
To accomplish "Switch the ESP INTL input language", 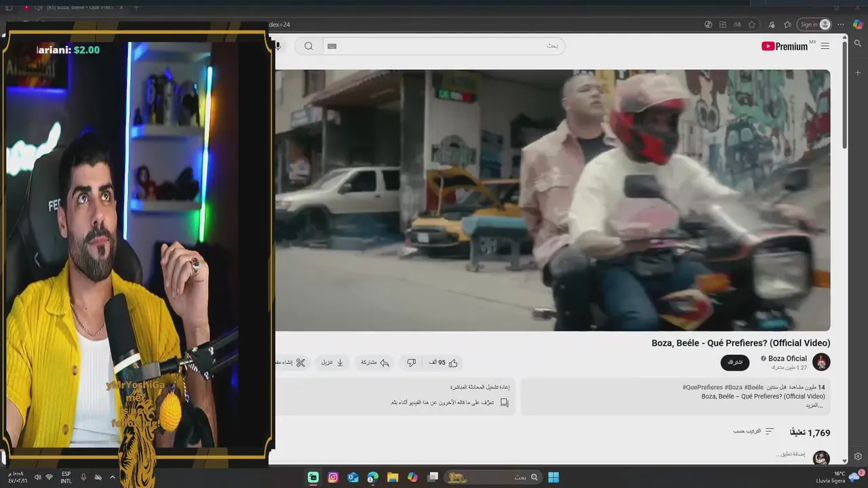I will pos(66,477).
